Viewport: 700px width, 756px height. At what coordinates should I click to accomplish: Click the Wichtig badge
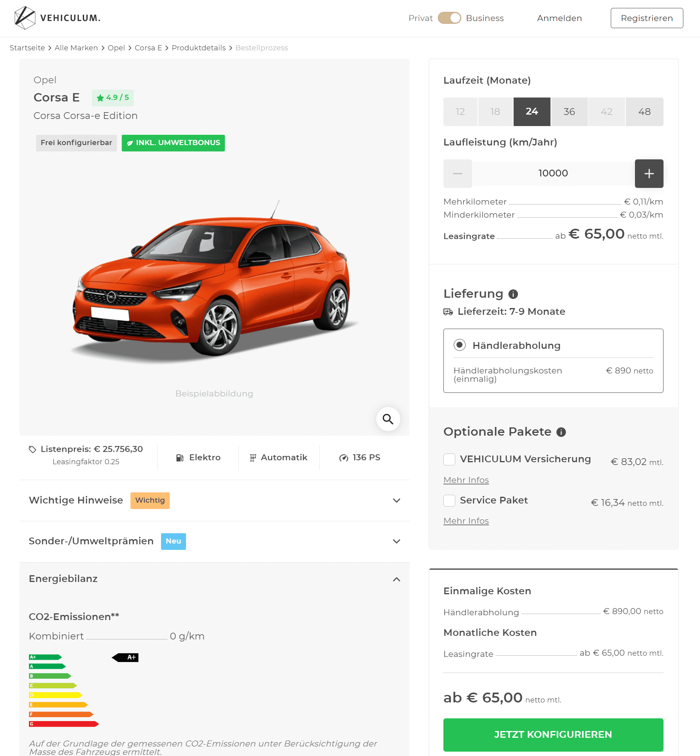(x=150, y=501)
